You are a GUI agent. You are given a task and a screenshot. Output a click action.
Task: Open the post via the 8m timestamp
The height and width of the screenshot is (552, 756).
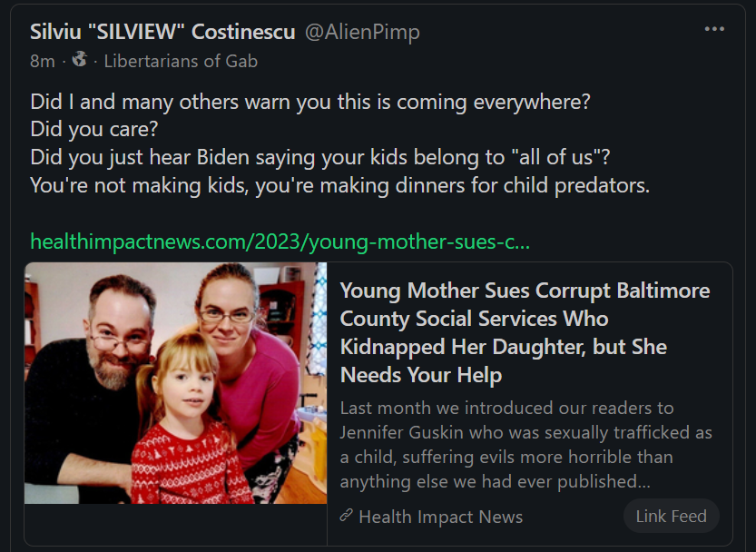tap(42, 61)
